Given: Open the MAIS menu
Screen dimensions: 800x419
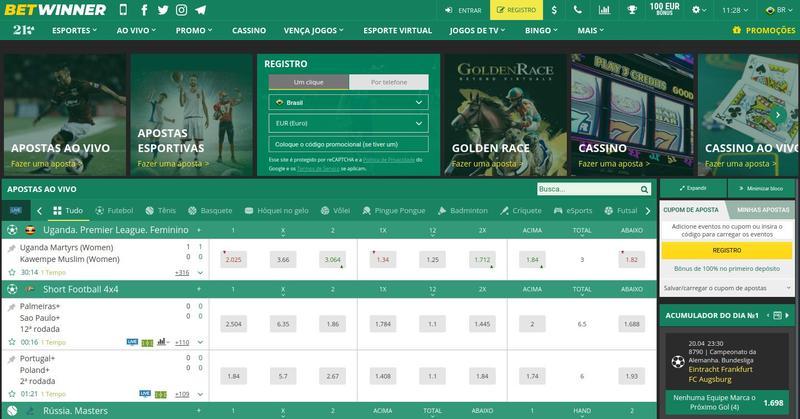Looking at the screenshot, I should pyautogui.click(x=590, y=31).
